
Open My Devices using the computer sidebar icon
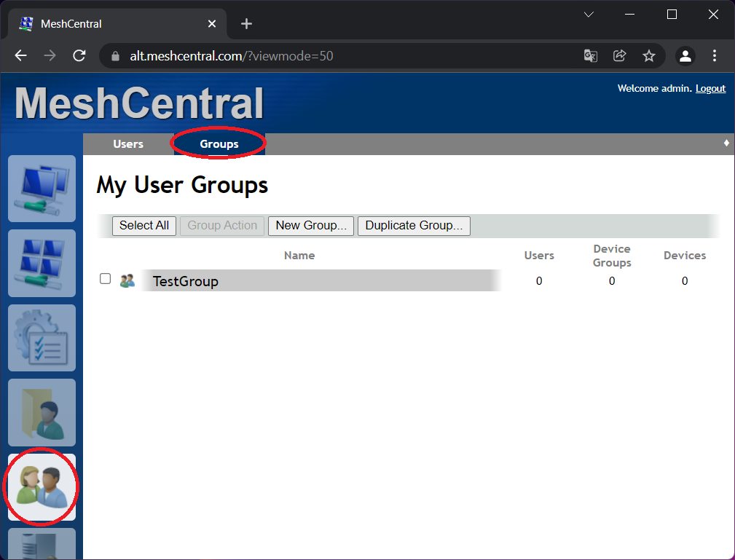[42, 189]
